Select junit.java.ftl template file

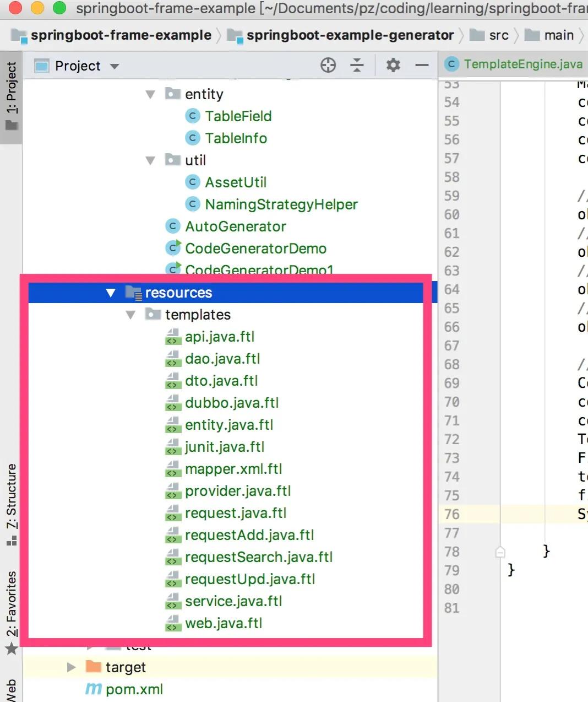pos(225,447)
